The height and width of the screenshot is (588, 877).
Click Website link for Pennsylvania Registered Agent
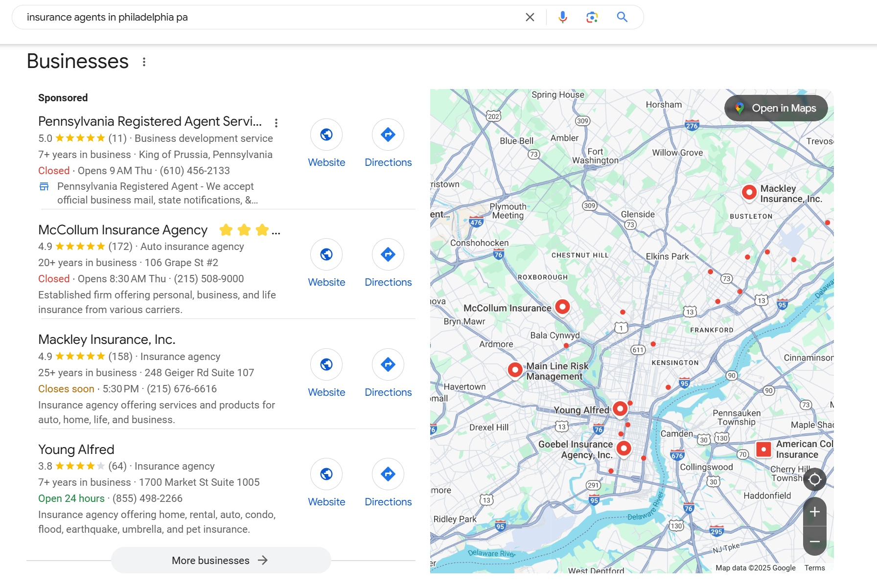(x=326, y=162)
